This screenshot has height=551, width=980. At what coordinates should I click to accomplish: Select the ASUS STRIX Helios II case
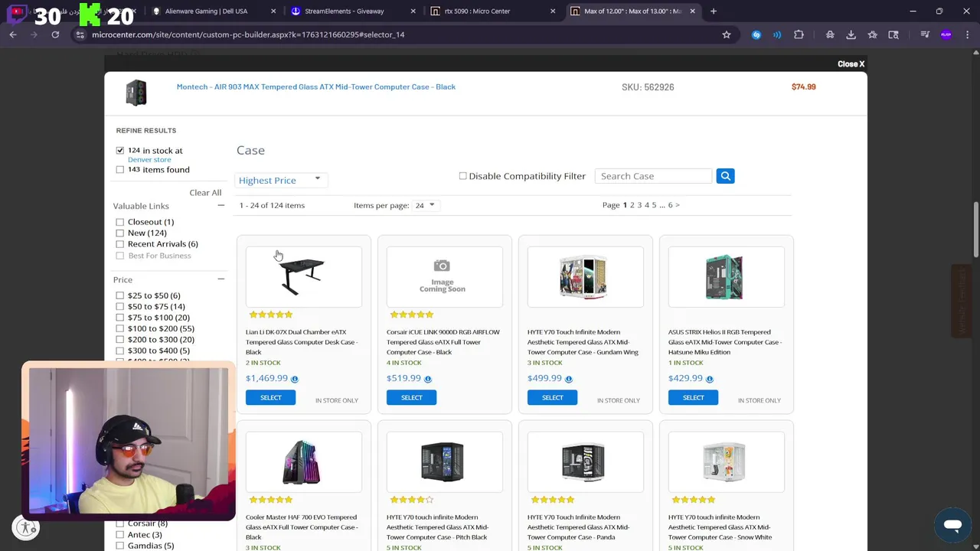[693, 398]
